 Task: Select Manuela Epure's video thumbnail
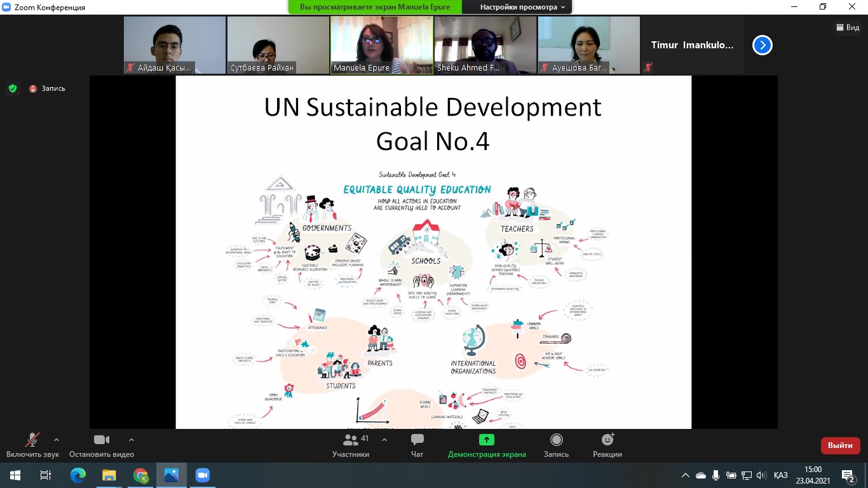pos(381,45)
